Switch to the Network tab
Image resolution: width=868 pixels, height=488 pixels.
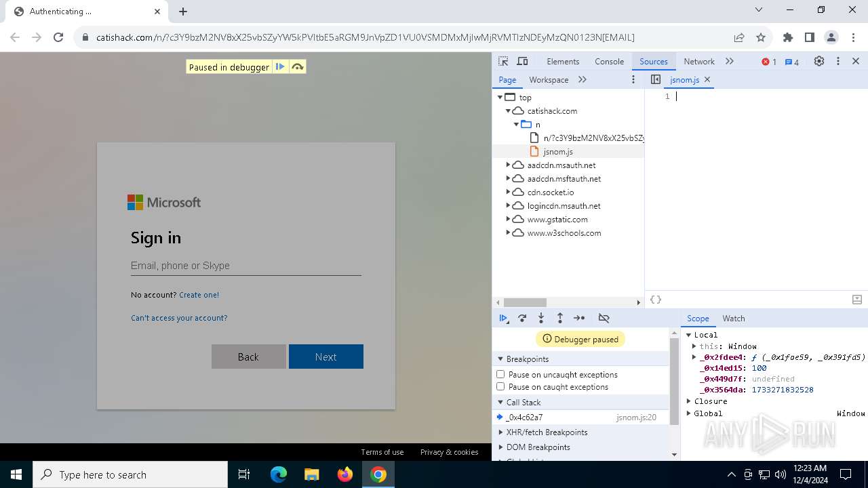(x=699, y=61)
